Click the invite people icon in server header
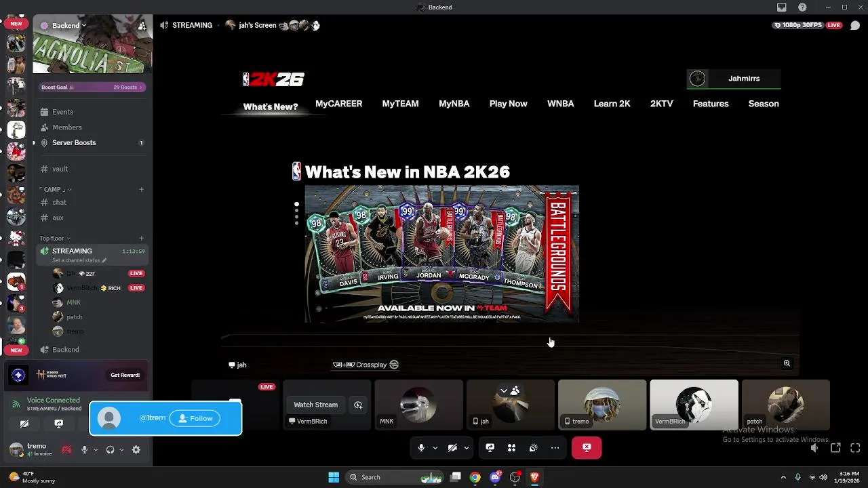868x488 pixels. [142, 26]
